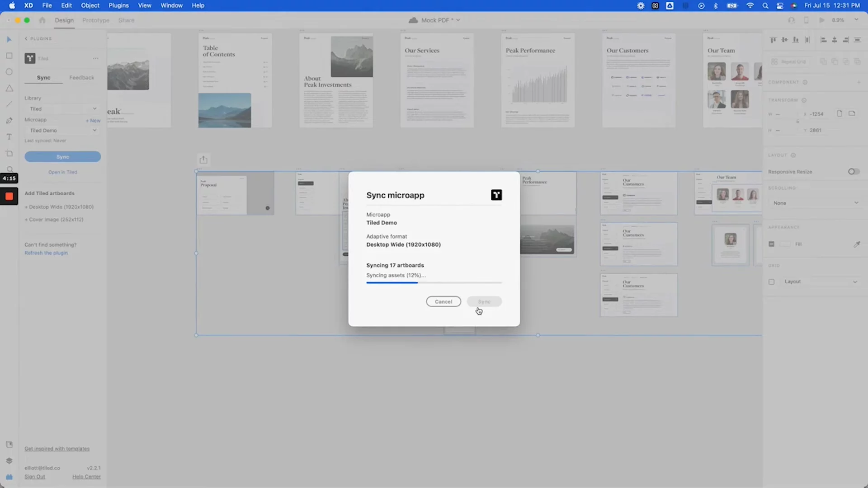The width and height of the screenshot is (868, 488).
Task: Select the Text tool
Action: pyautogui.click(x=9, y=137)
